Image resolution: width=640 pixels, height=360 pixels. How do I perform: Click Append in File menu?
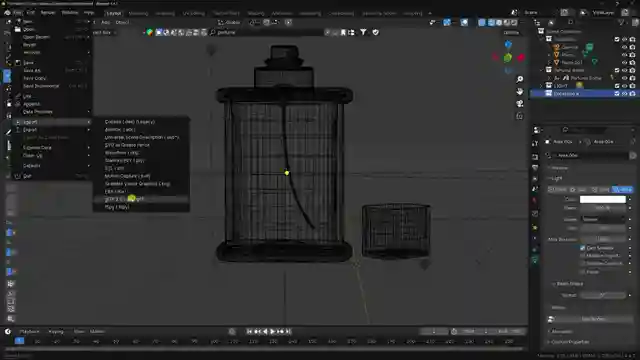pos(52,104)
